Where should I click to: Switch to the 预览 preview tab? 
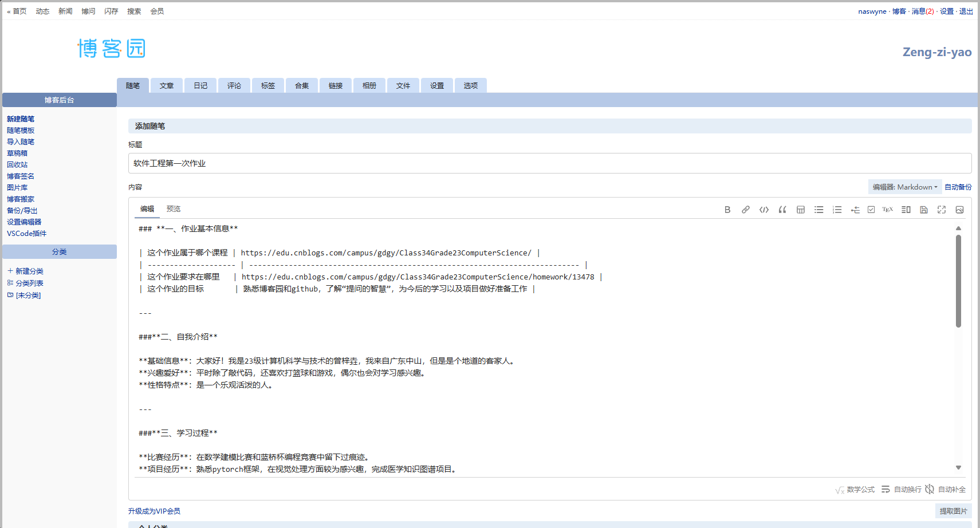(174, 208)
